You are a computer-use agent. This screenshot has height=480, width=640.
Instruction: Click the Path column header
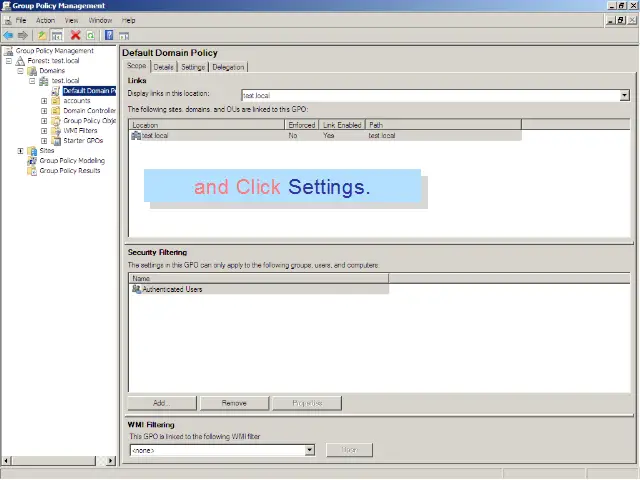pos(443,125)
